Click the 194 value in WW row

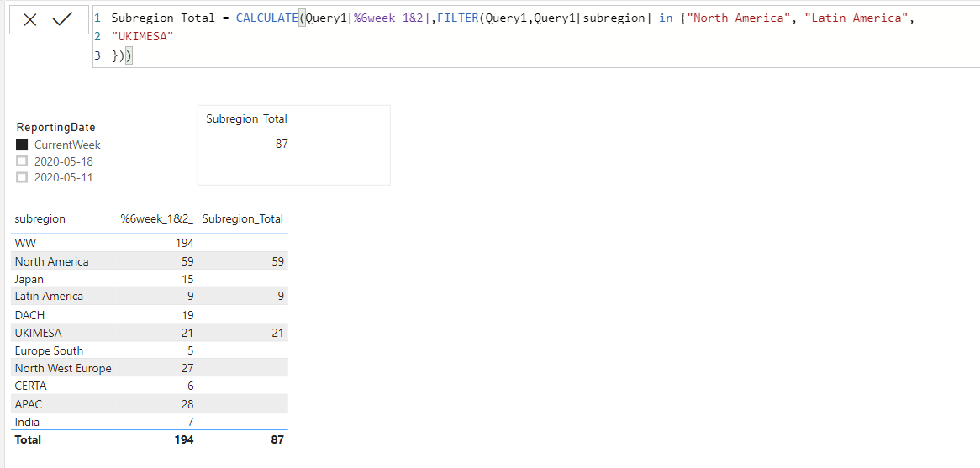coord(184,243)
